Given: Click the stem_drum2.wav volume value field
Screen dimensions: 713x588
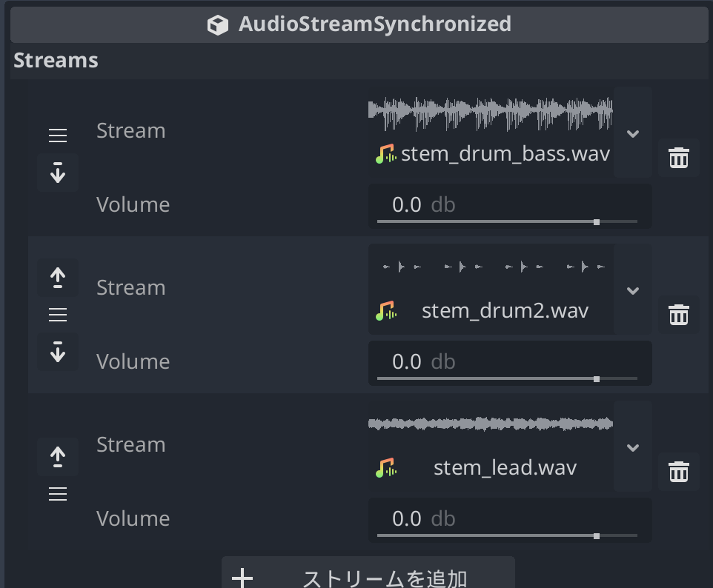Looking at the screenshot, I should pos(510,361).
